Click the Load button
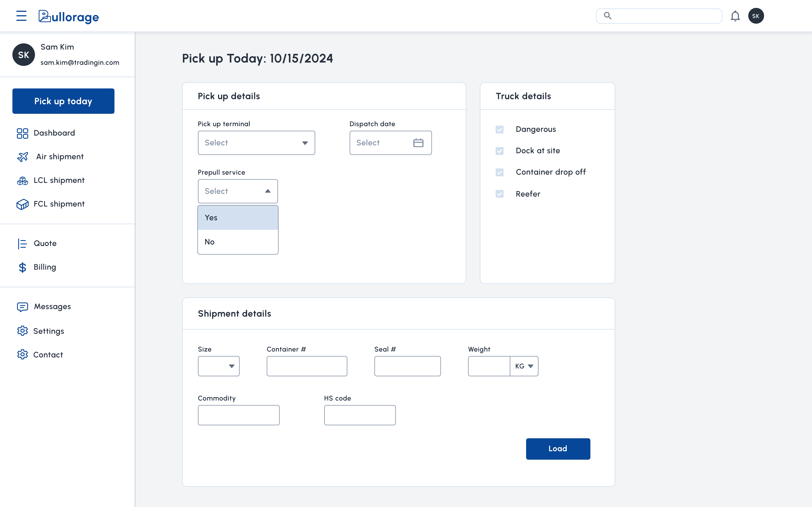The height and width of the screenshot is (507, 812). click(558, 449)
